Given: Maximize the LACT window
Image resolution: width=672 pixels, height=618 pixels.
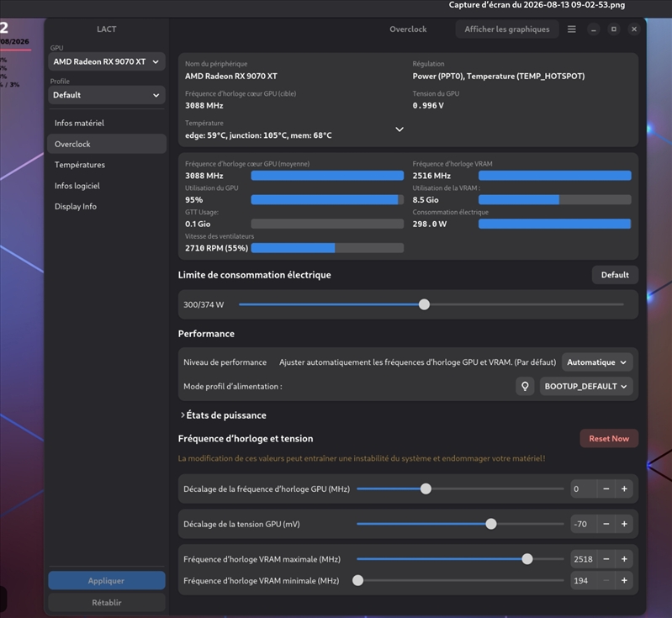Looking at the screenshot, I should click(613, 29).
